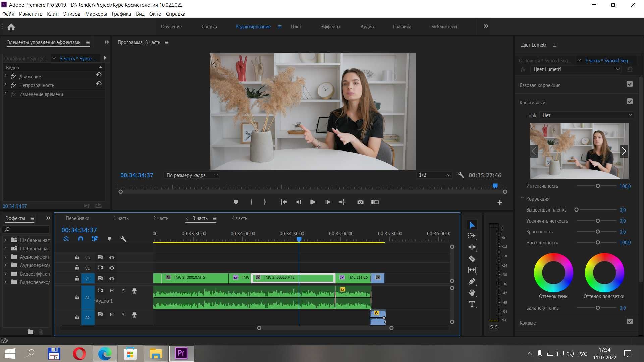The width and height of the screenshot is (644, 362).
Task: Open Цвет Lumetri effect dropdown
Action: (576, 69)
